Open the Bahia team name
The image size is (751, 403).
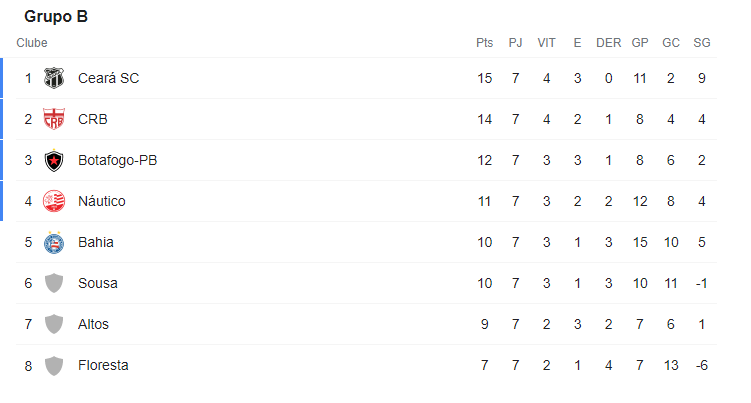tap(96, 242)
